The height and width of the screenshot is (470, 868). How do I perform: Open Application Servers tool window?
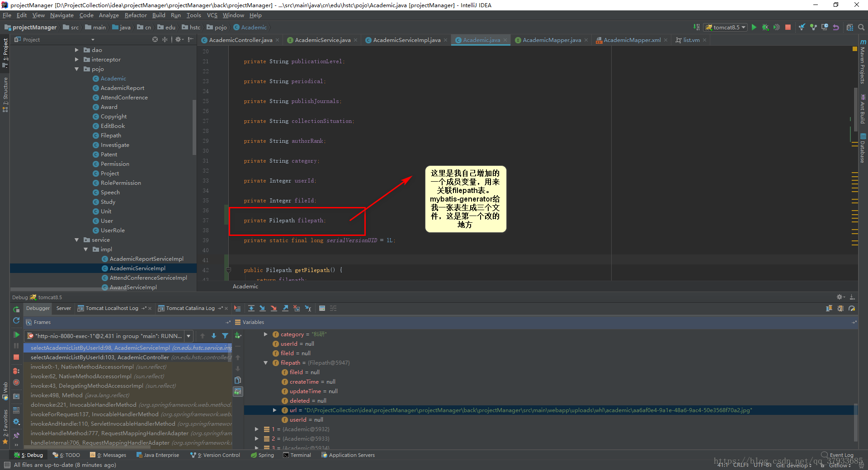[x=348, y=455]
